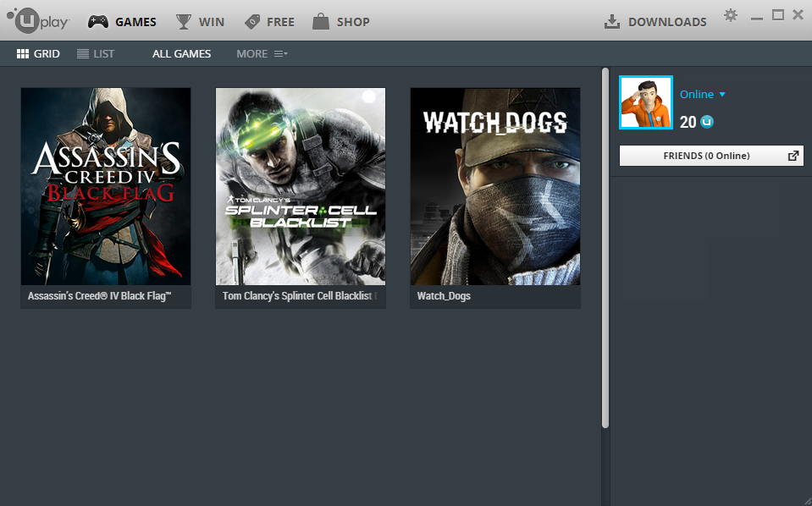The image size is (812, 506).
Task: Click the Uplay logo icon
Action: (x=38, y=20)
